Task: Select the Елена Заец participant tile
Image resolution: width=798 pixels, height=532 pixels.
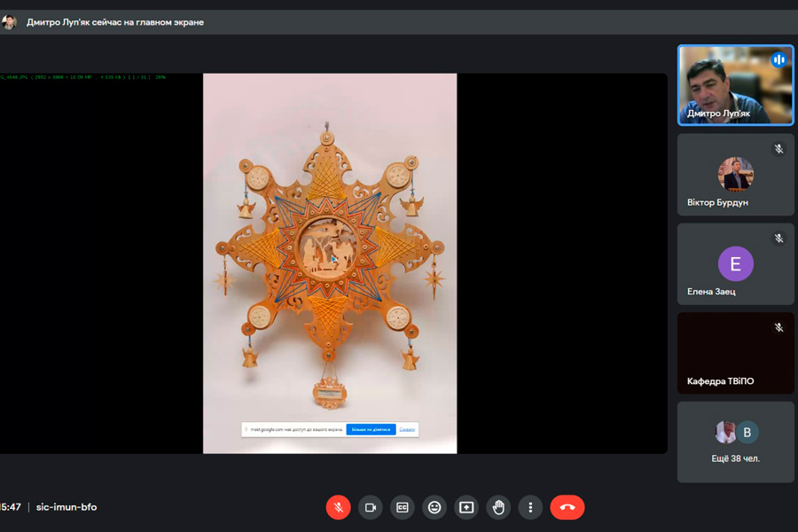Action: click(x=735, y=263)
